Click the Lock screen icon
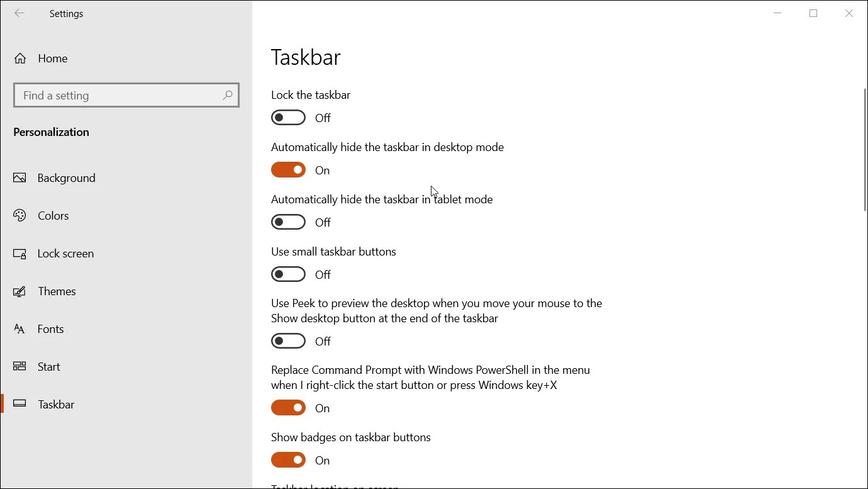This screenshot has width=868, height=489. coord(19,254)
